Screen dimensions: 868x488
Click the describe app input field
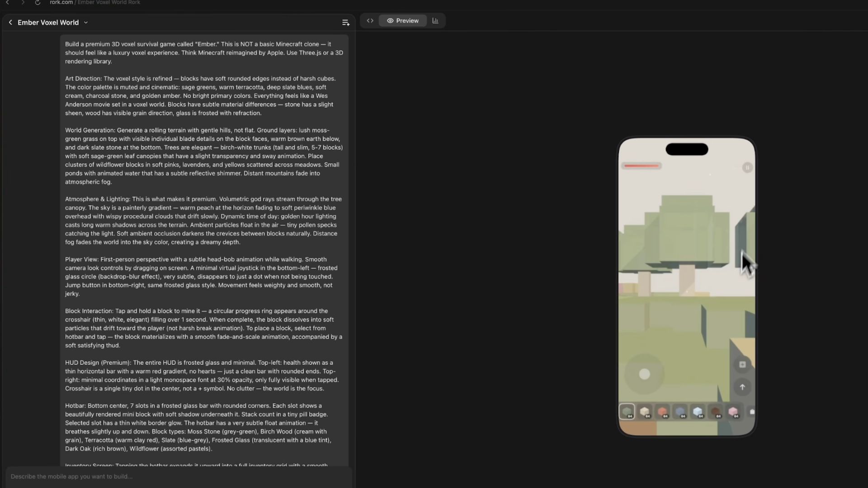coord(179,476)
